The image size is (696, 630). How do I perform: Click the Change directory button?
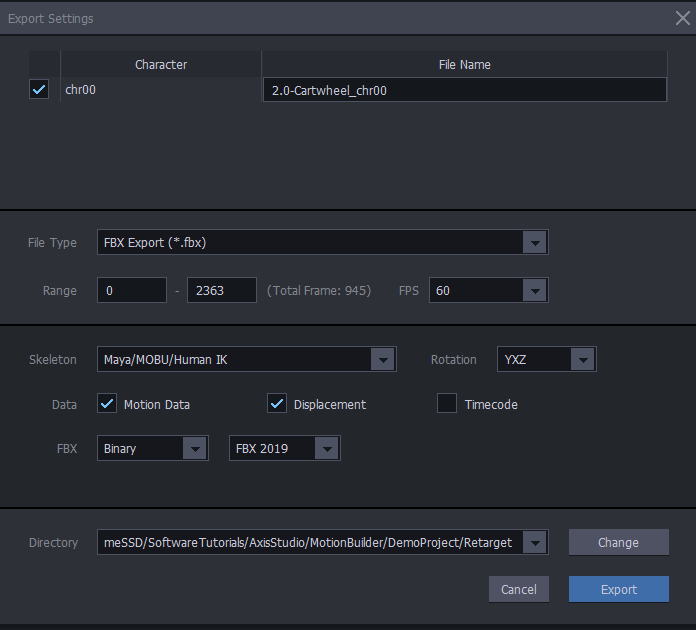[x=618, y=542]
